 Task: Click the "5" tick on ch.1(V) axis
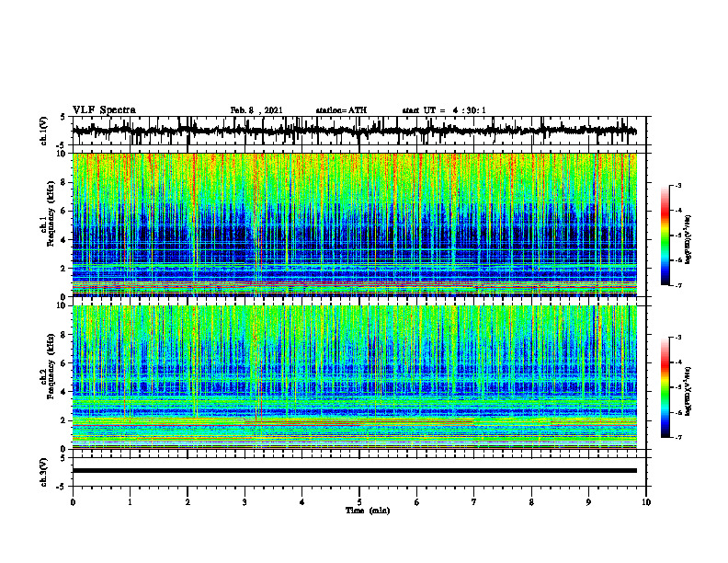[x=64, y=118]
